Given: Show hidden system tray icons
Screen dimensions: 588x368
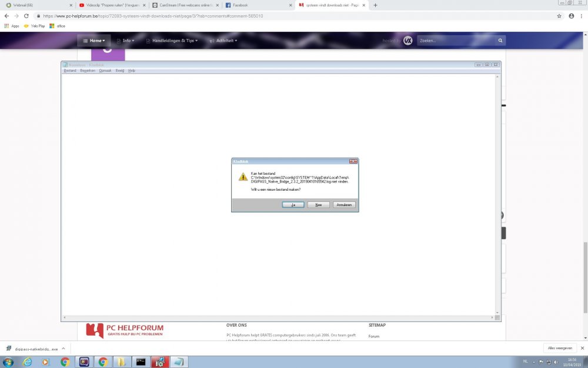Looking at the screenshot, I should pyautogui.click(x=534, y=362).
